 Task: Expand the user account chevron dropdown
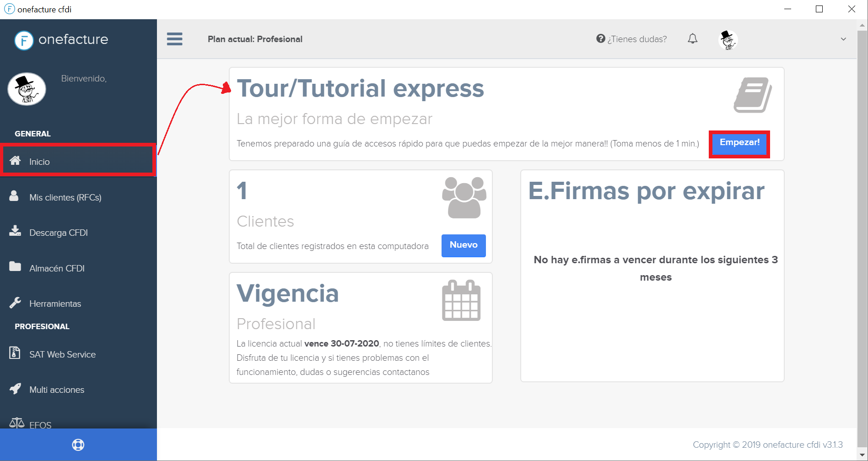[x=843, y=39]
